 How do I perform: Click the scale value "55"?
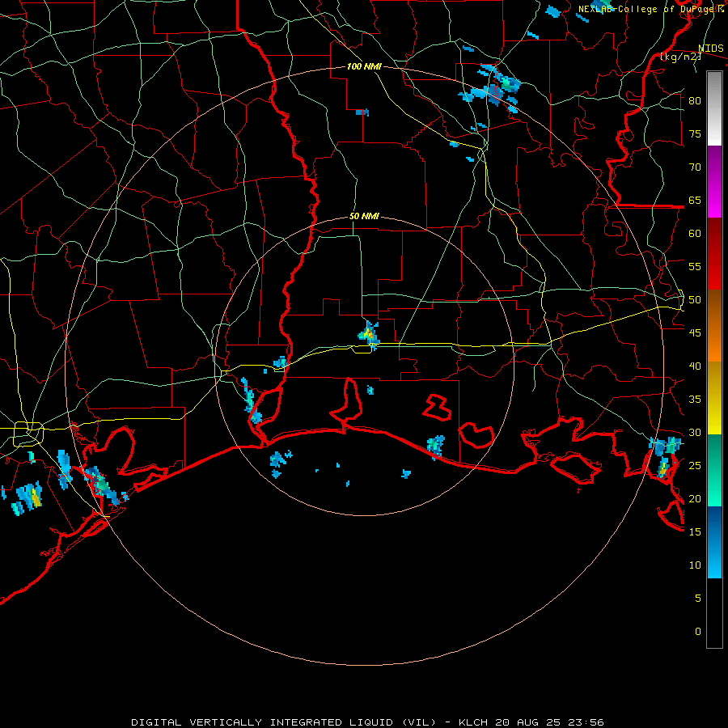coord(695,266)
